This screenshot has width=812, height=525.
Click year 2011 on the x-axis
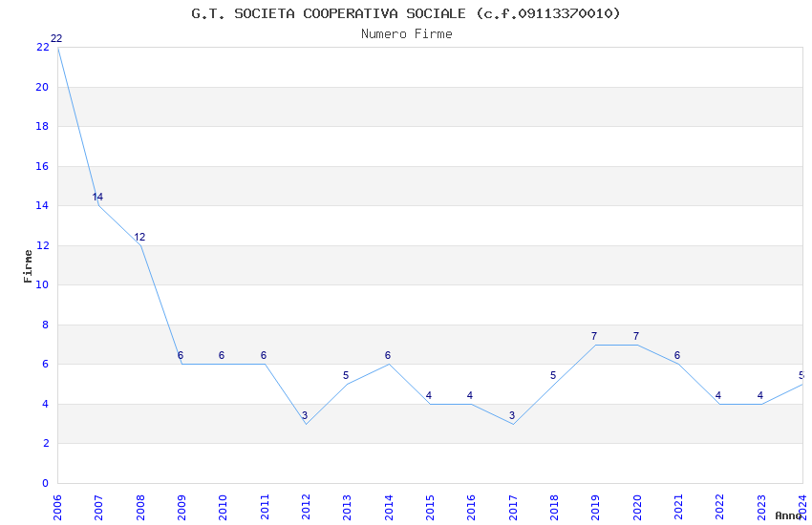[x=264, y=508]
